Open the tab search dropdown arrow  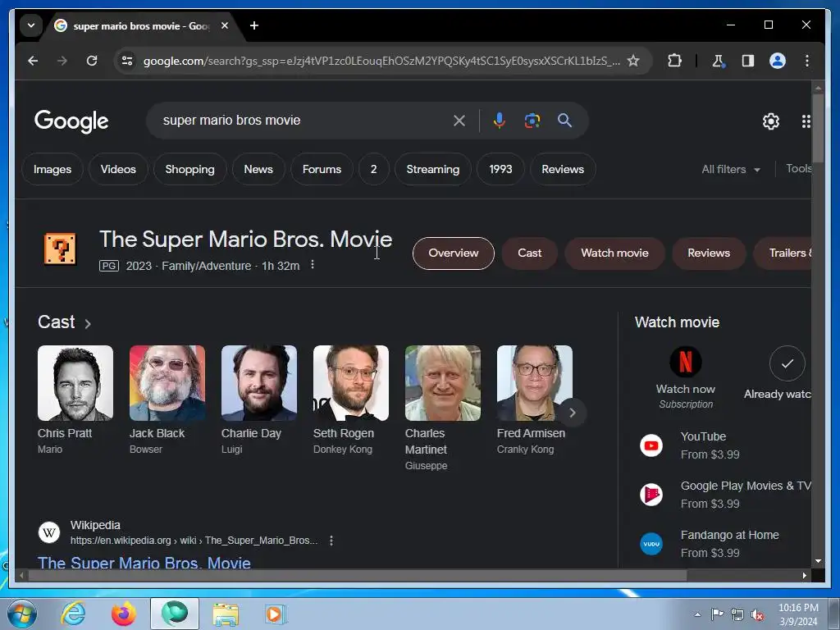[x=31, y=25]
